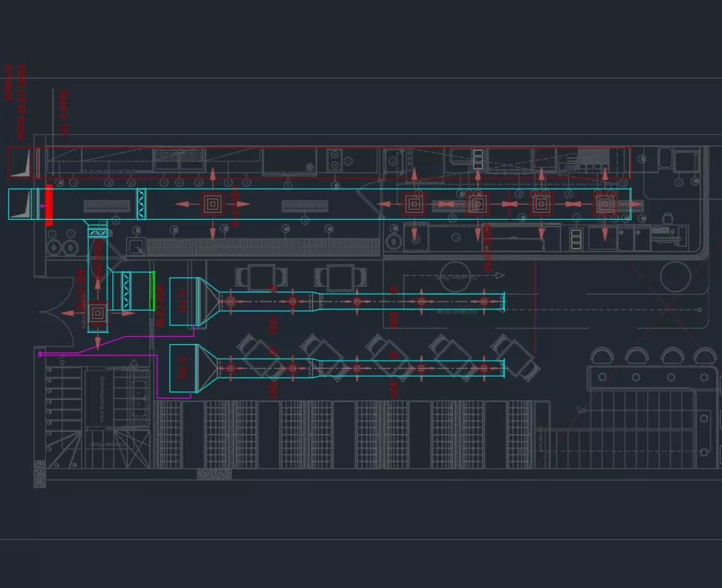Select the lower 5 TR unit box

point(182,368)
